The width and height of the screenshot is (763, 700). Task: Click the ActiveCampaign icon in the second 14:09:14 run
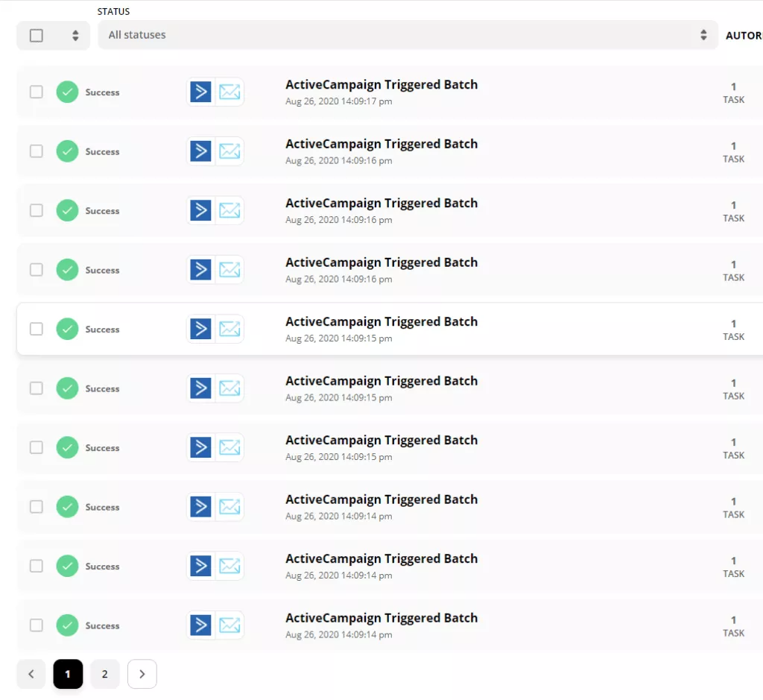pyautogui.click(x=200, y=566)
